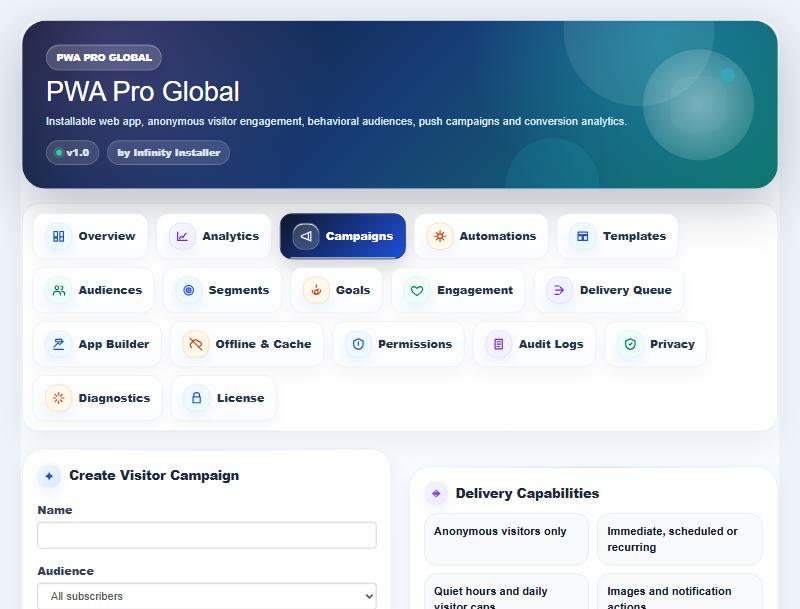Show the Delivery Queue tab
The width and height of the screenshot is (800, 609).
[x=609, y=290]
